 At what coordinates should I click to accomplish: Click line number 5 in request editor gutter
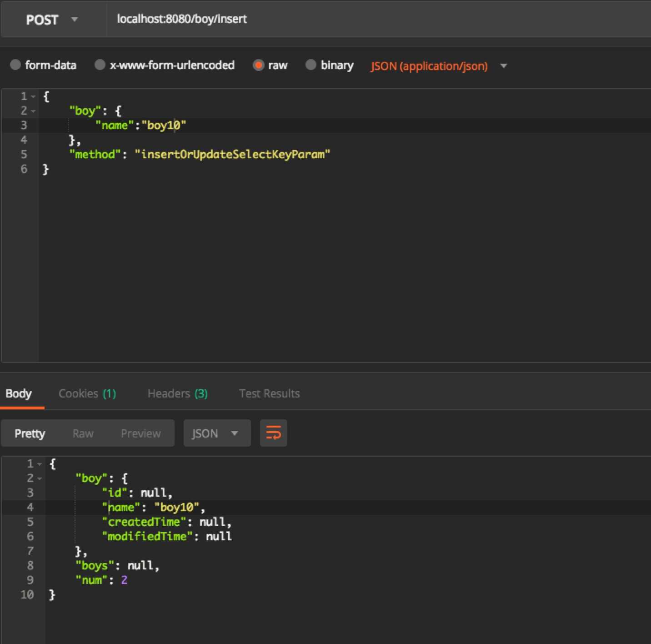(24, 154)
